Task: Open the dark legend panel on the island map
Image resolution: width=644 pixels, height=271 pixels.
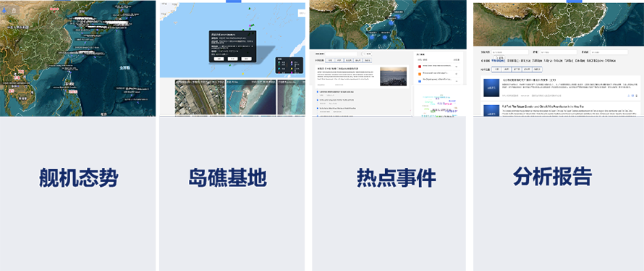Action: pyautogui.click(x=289, y=65)
